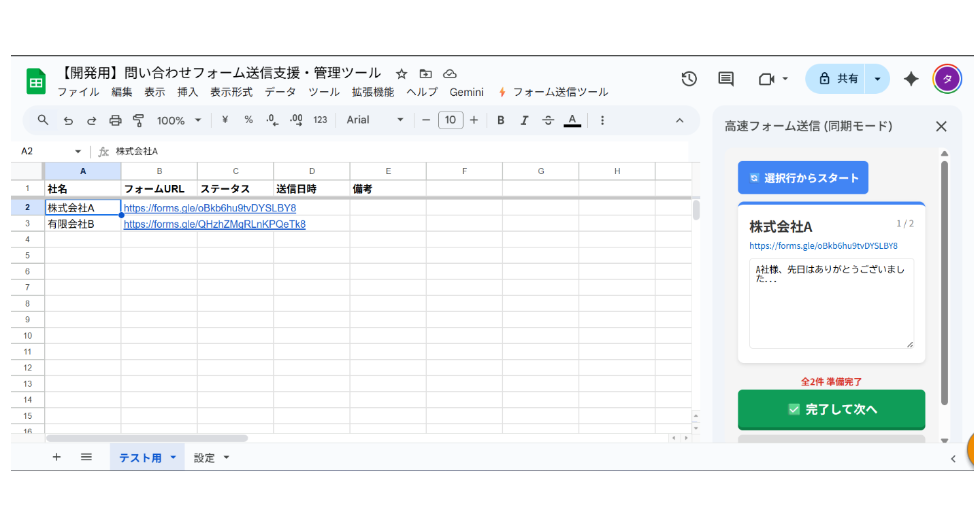This screenshot has width=980, height=514.
Task: Open the テスト用 sheet tab menu
Action: click(172, 457)
